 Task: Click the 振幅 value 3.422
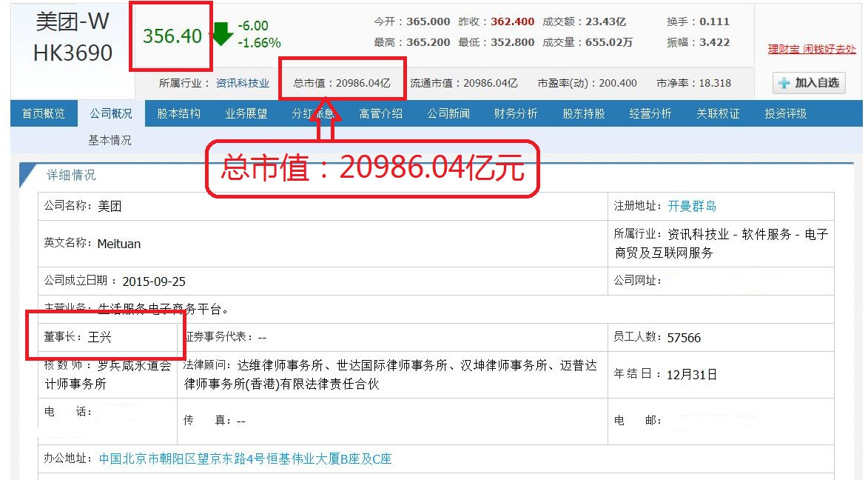(714, 42)
